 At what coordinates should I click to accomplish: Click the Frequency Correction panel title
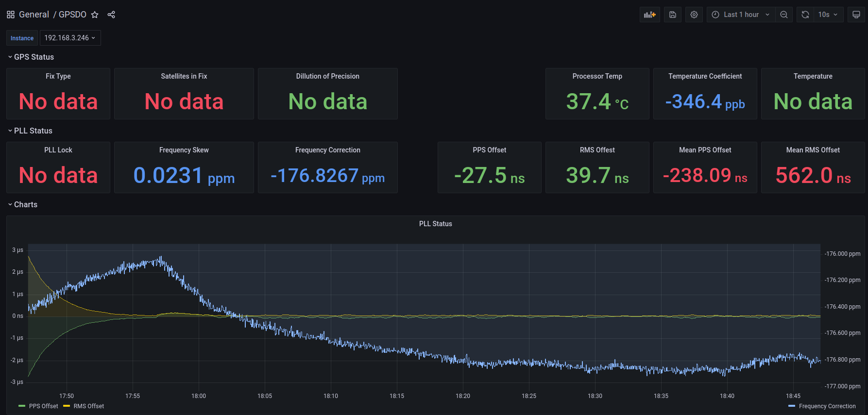tap(327, 150)
